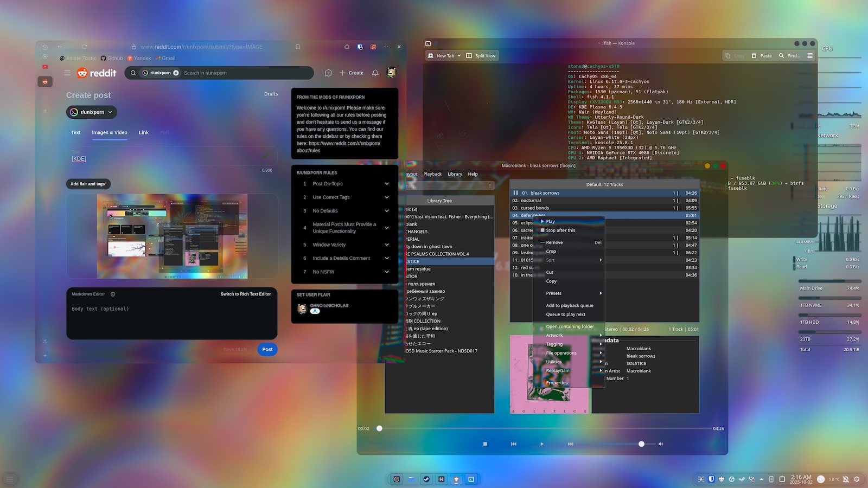Expand the 'No NSFW' rule

coord(387,272)
